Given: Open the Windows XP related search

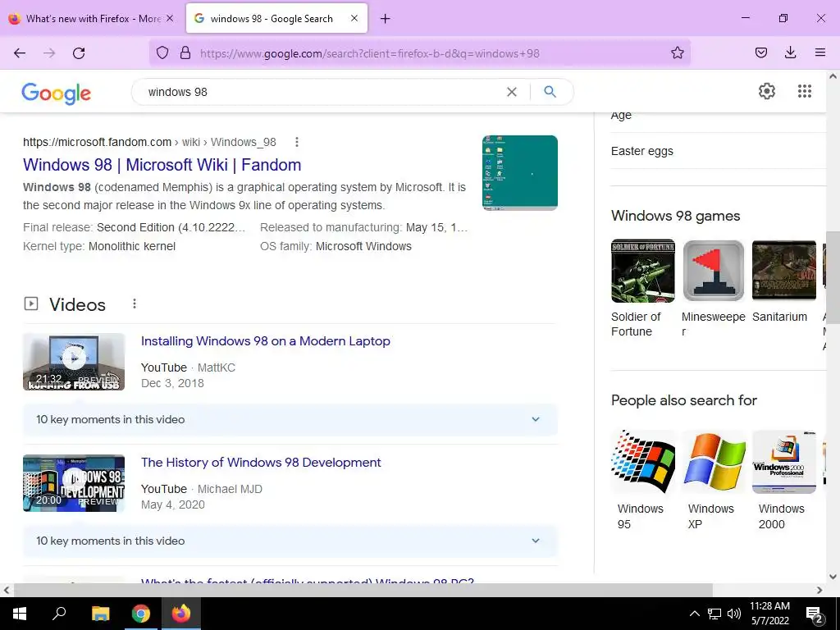Looking at the screenshot, I should pyautogui.click(x=713, y=480).
